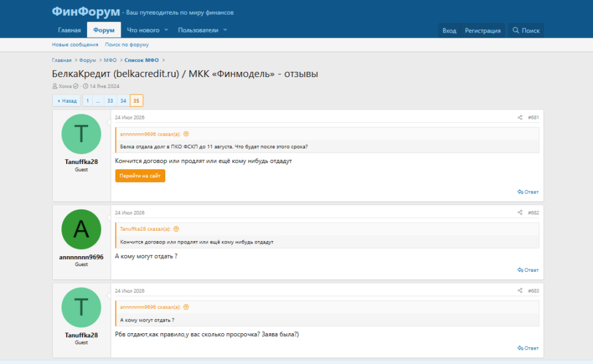Click Tanuffka28 avatar on post #683

(x=81, y=307)
